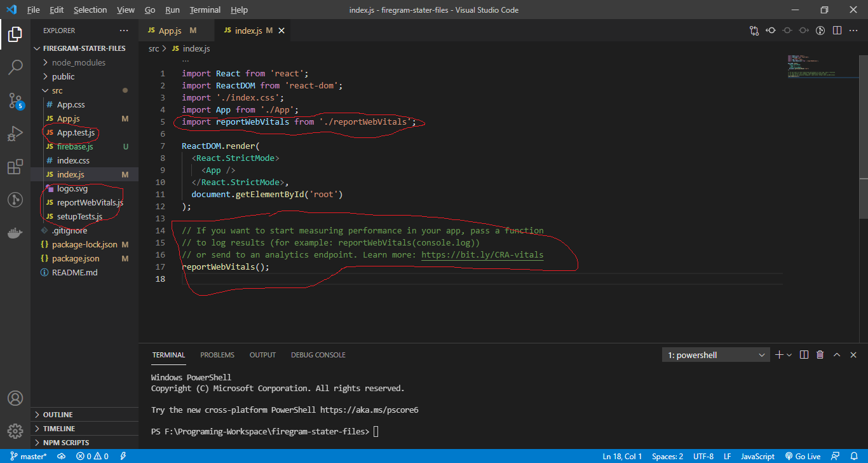Image resolution: width=868 pixels, height=463 pixels.
Task: Expand the public folder
Action: click(x=64, y=76)
